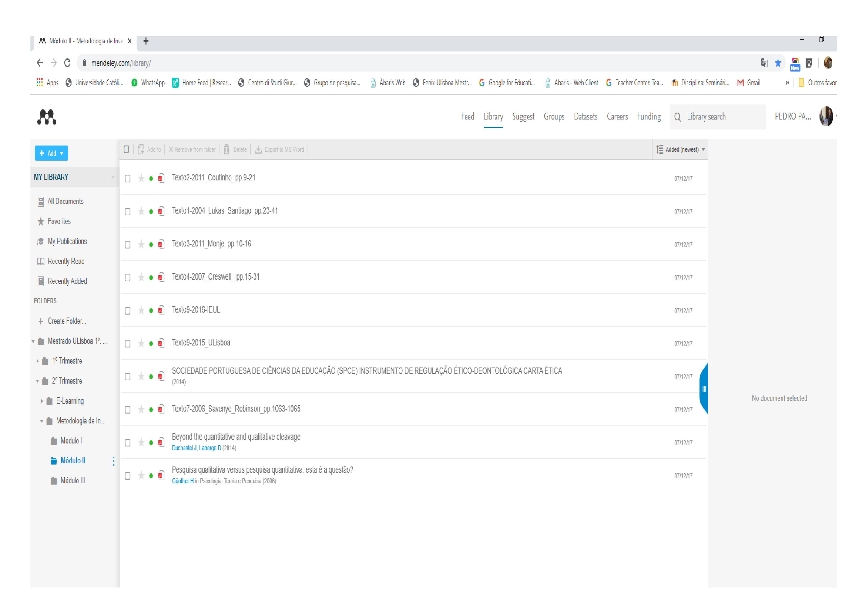The width and height of the screenshot is (868, 614).
Task: Click author link Duchastel J, Laberge D
Action: click(196, 448)
